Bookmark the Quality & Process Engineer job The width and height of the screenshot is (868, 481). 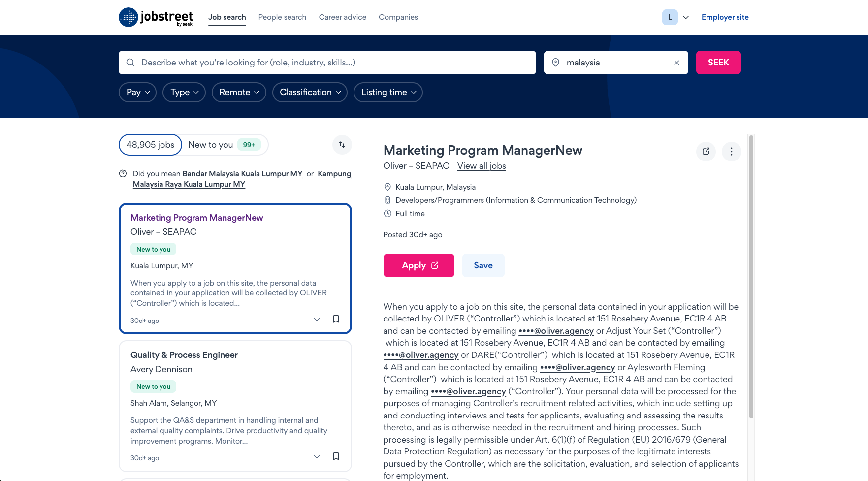[336, 456]
